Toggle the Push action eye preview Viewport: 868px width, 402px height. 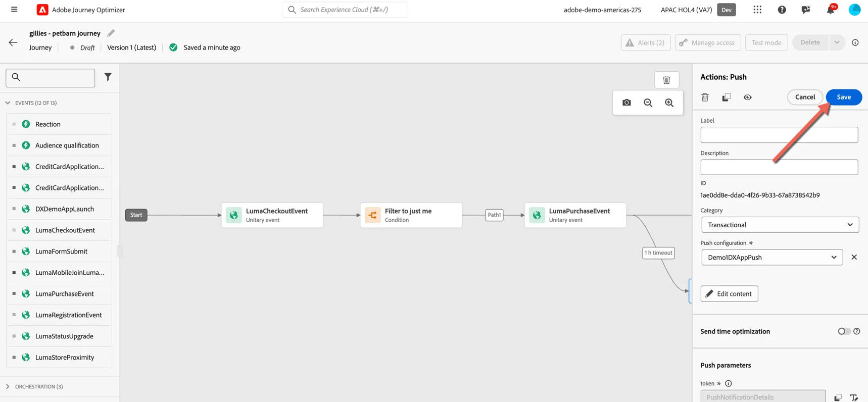coord(747,97)
